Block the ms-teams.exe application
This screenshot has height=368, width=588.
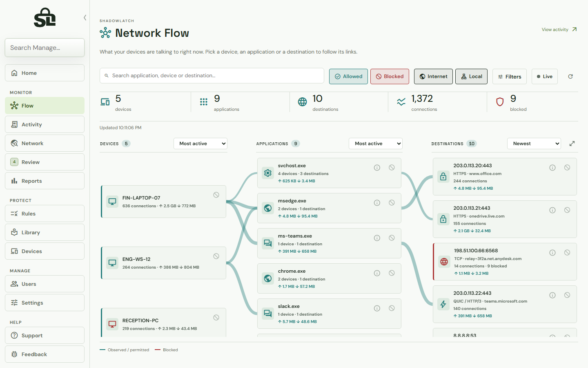pyautogui.click(x=392, y=238)
